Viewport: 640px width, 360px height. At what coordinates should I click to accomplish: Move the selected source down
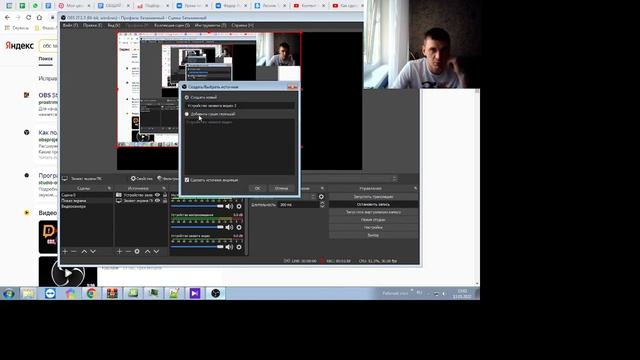tap(156, 251)
